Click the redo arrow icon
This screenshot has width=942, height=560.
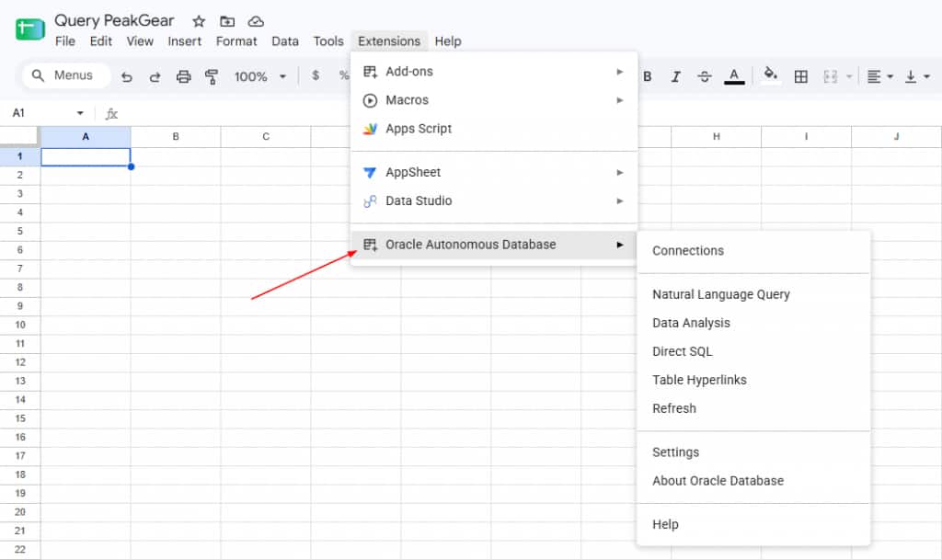[x=155, y=76]
